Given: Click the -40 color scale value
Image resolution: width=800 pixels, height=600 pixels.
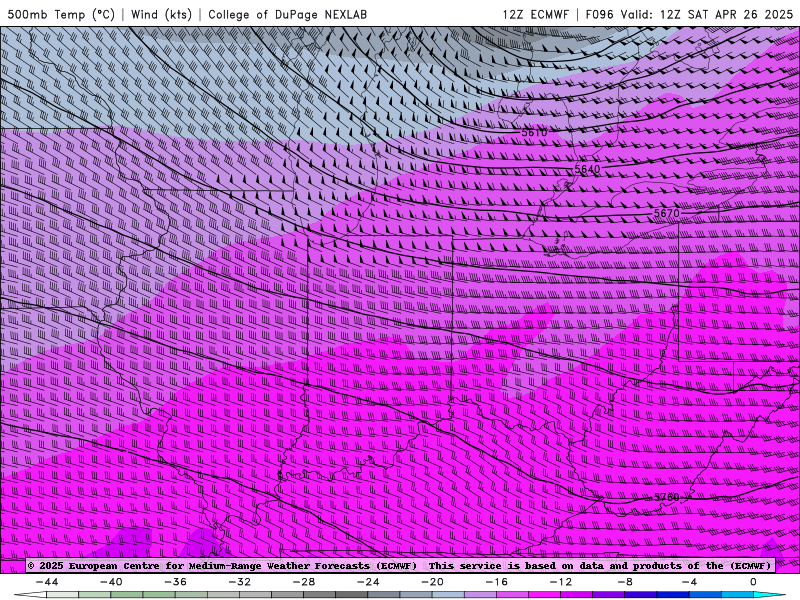Looking at the screenshot, I should [111, 582].
